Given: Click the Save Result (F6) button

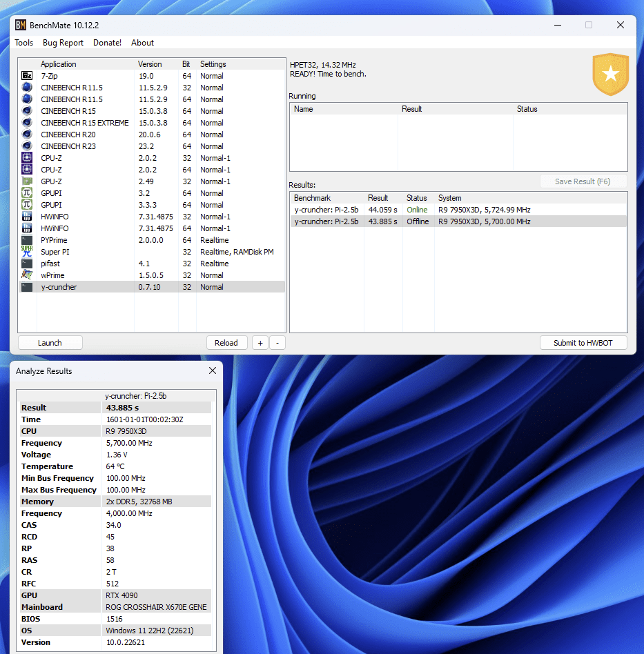Looking at the screenshot, I should 583,181.
